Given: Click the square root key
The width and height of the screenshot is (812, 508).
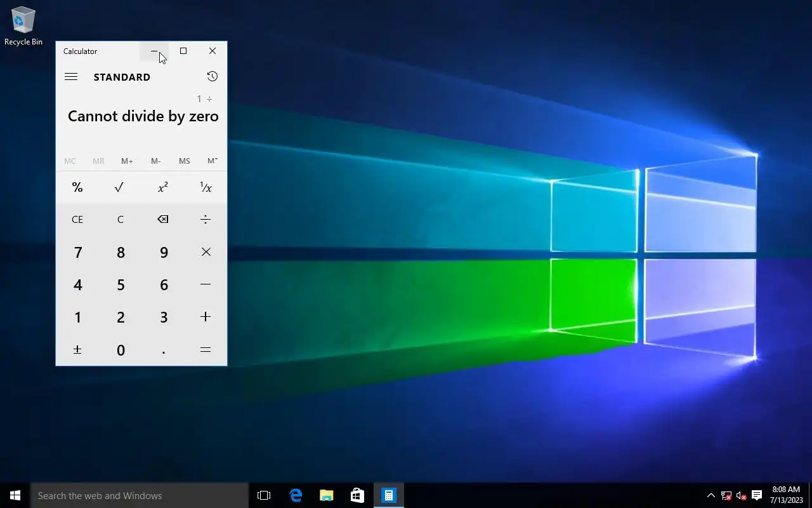Looking at the screenshot, I should [x=120, y=187].
